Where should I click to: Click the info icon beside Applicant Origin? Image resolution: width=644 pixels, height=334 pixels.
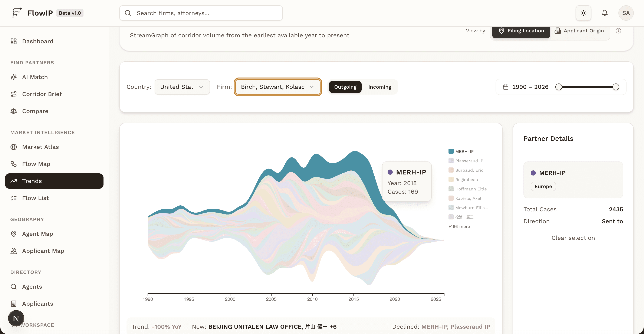tap(618, 31)
